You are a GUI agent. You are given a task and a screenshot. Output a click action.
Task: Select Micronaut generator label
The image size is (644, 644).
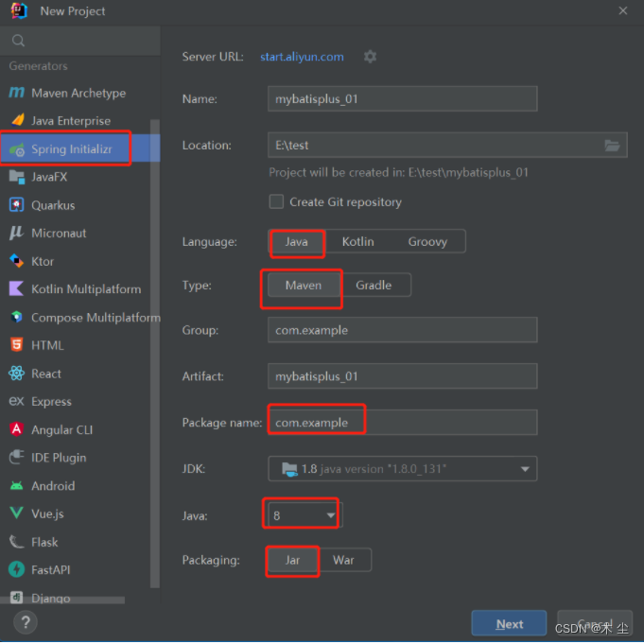click(x=60, y=234)
